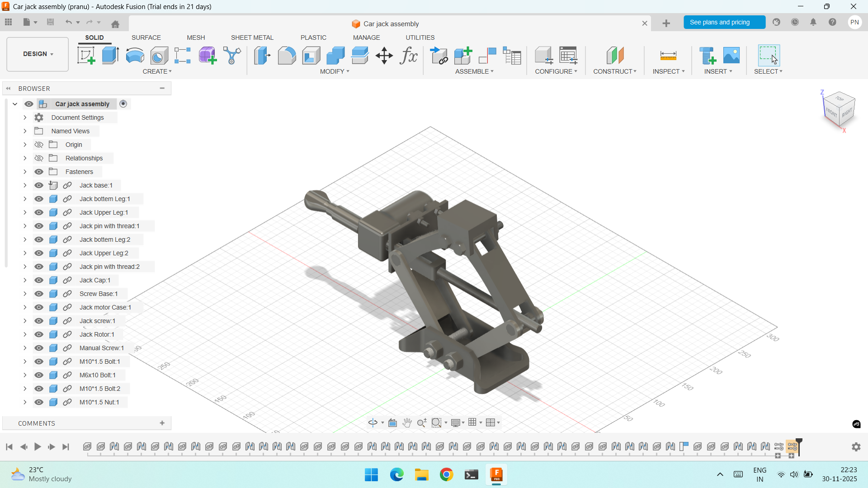Screen dimensions: 868x488
Task: Click the Create Sketch icon
Action: click(86, 56)
